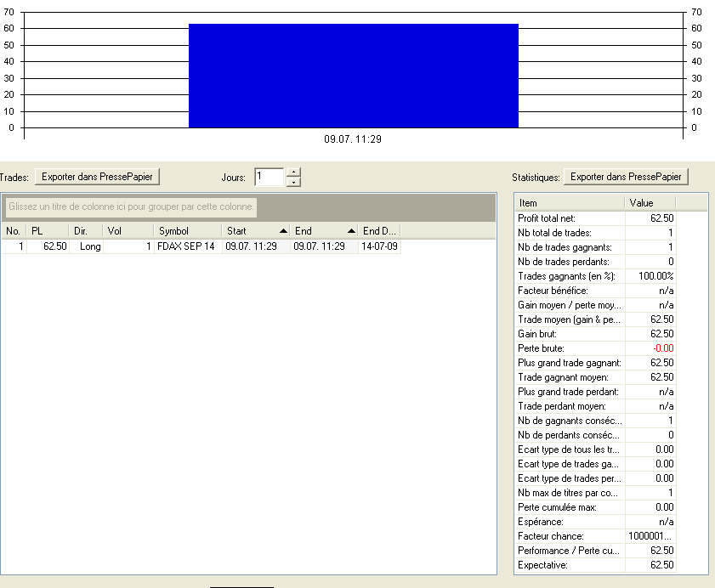Increase Jours value with up arrow
The height and width of the screenshot is (588, 715).
[293, 172]
